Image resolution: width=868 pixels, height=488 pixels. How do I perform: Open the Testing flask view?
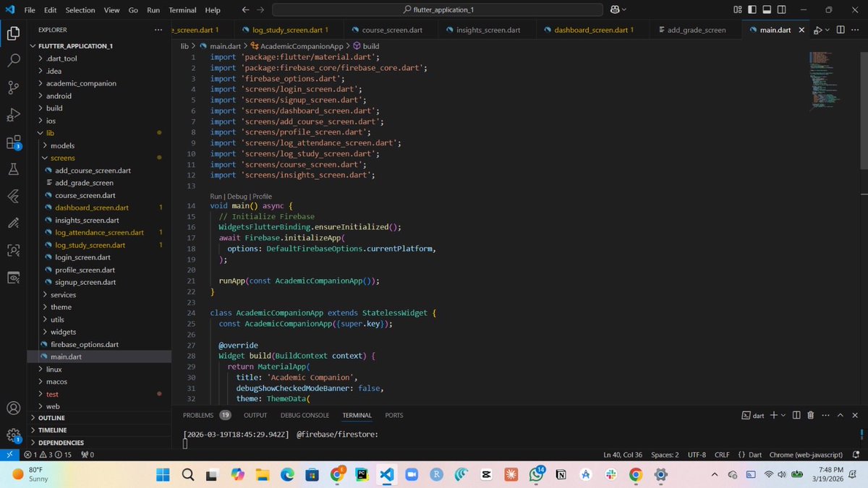(13, 169)
